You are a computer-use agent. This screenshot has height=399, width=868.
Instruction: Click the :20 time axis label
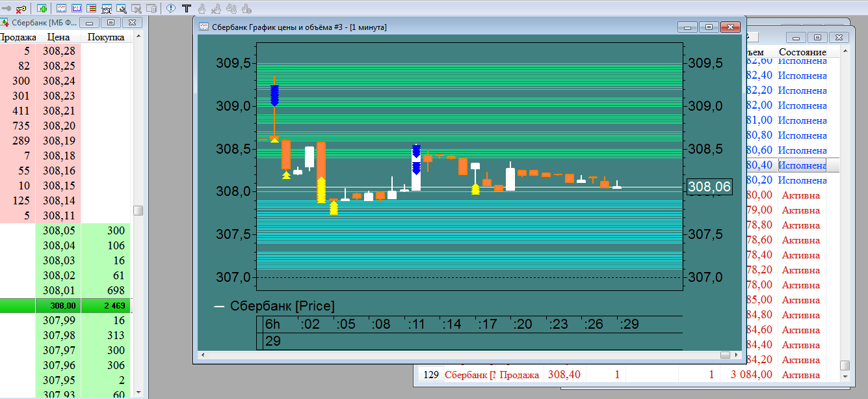pyautogui.click(x=522, y=324)
